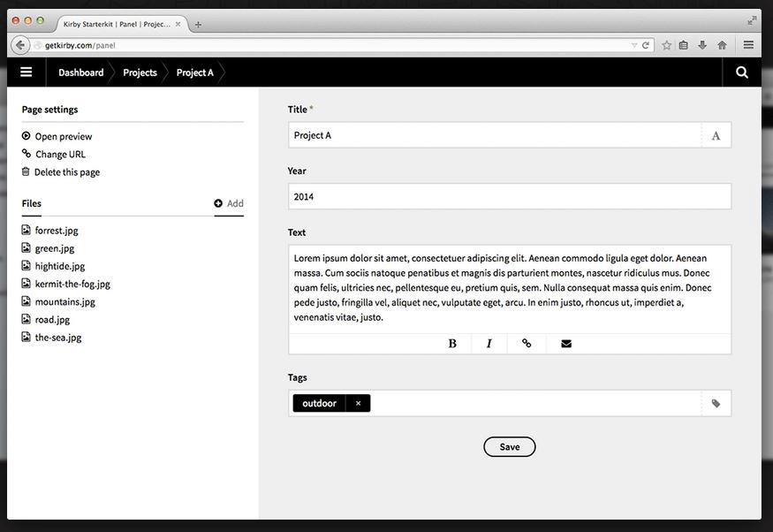Add a new file

[x=229, y=203]
